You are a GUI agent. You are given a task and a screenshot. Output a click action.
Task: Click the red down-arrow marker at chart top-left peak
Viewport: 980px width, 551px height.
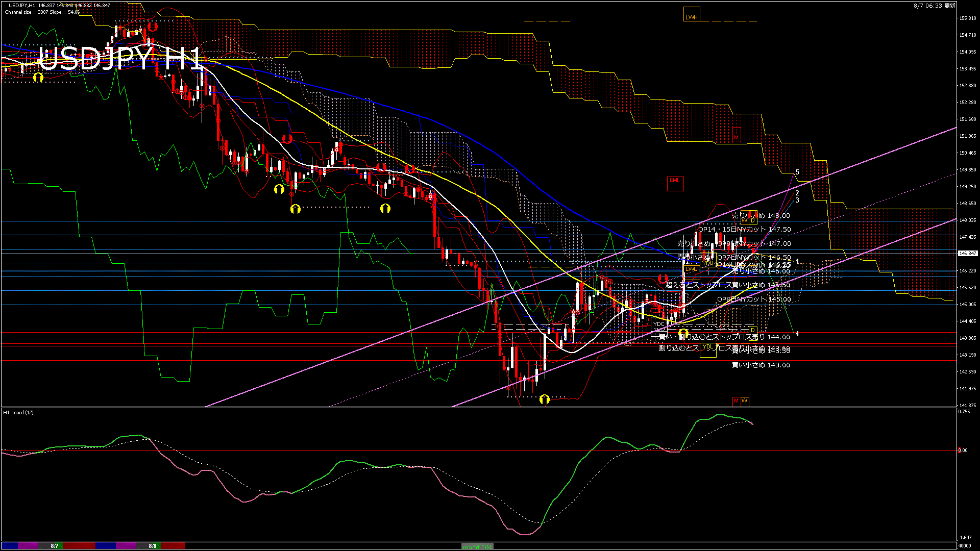[152, 27]
